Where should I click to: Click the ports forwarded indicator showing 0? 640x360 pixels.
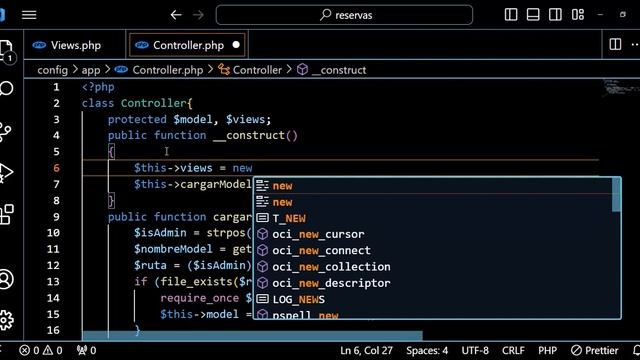pyautogui.click(x=86, y=351)
